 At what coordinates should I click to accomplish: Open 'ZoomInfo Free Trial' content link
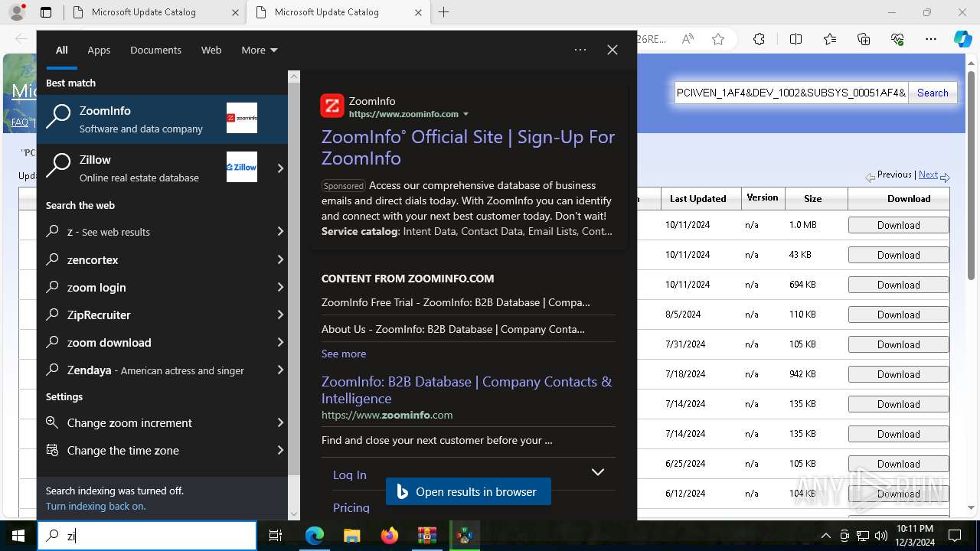(456, 302)
